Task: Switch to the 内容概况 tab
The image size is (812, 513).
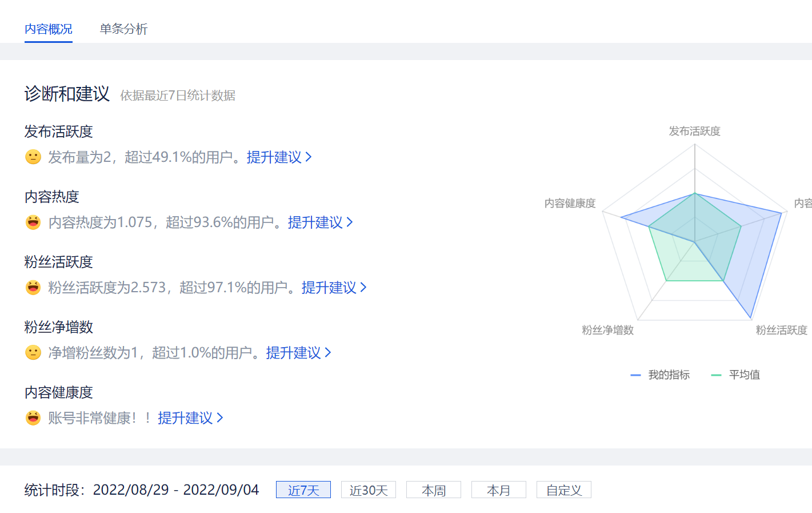Action: pyautogui.click(x=49, y=29)
